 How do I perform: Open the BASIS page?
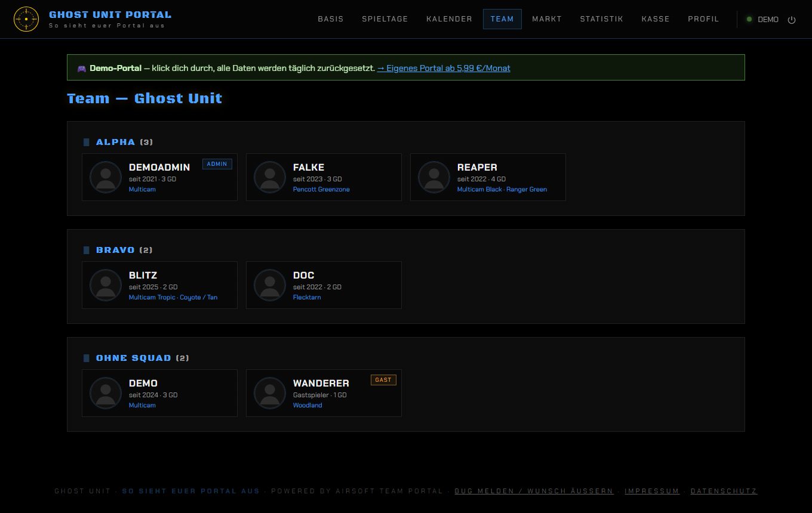[x=331, y=19]
